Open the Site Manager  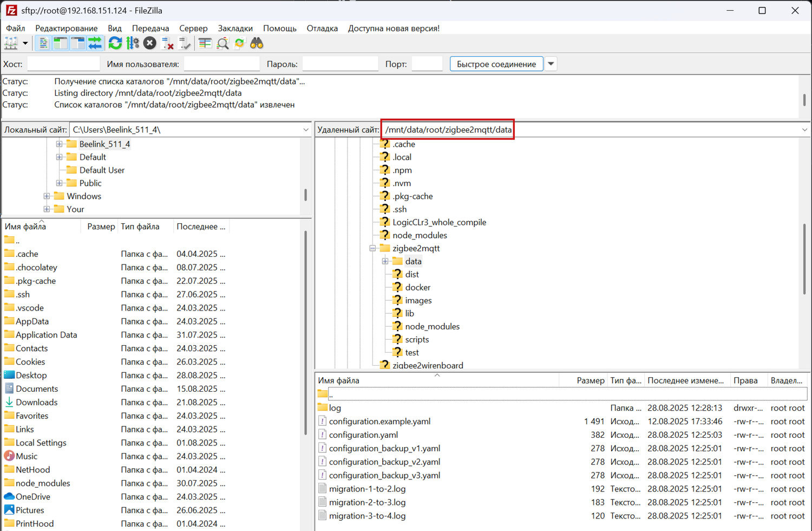[x=12, y=43]
